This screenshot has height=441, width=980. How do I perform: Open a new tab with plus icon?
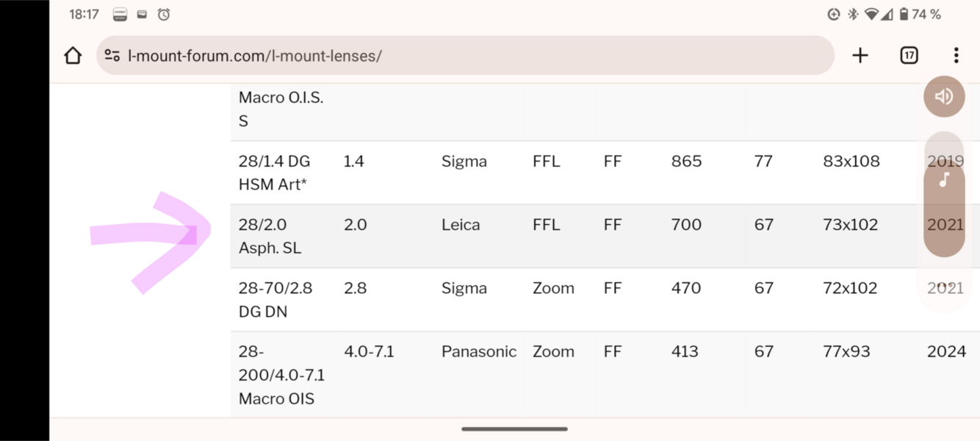[860, 56]
